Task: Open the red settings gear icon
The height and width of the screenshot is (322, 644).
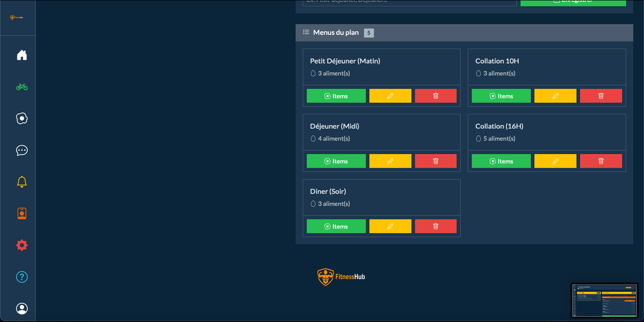Action: (22, 245)
